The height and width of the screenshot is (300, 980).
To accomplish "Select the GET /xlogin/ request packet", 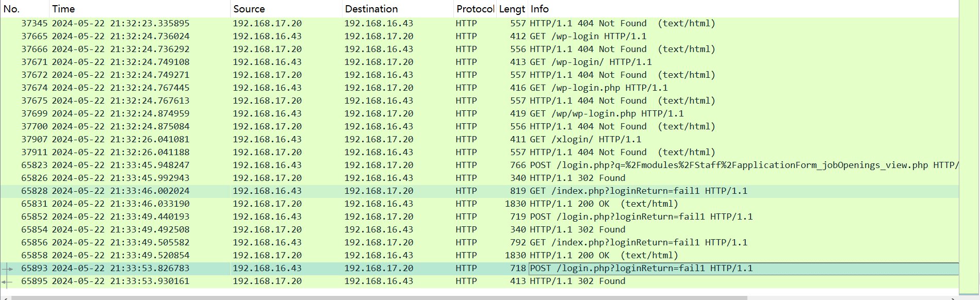I will pyautogui.click(x=361, y=139).
